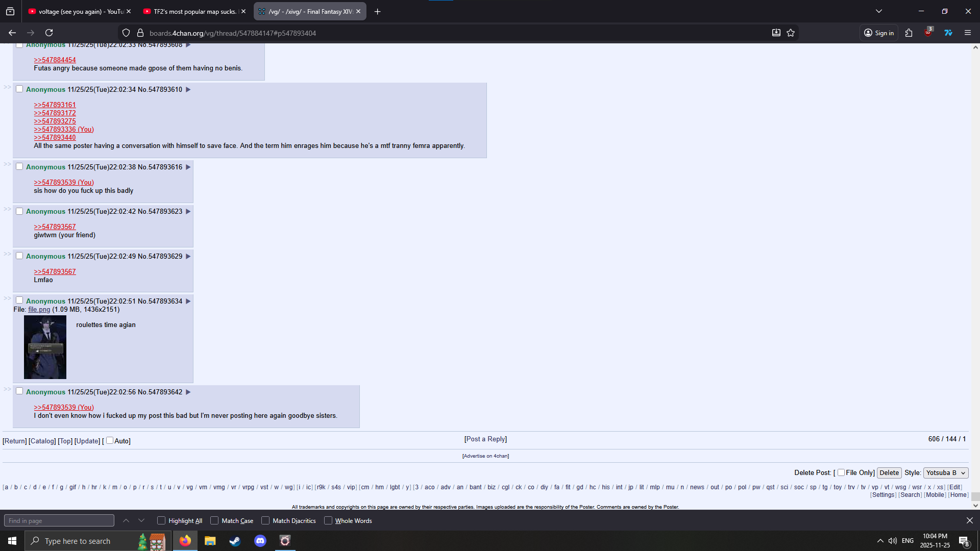Viewport: 980px width, 551px height.
Task: Close the find bar with the X
Action: [x=969, y=520]
